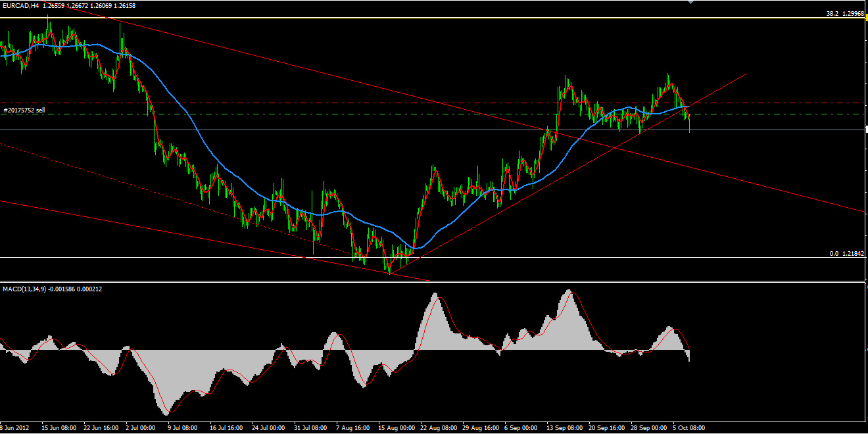Click the 5 Oct 08:00 time label

[x=688, y=428]
